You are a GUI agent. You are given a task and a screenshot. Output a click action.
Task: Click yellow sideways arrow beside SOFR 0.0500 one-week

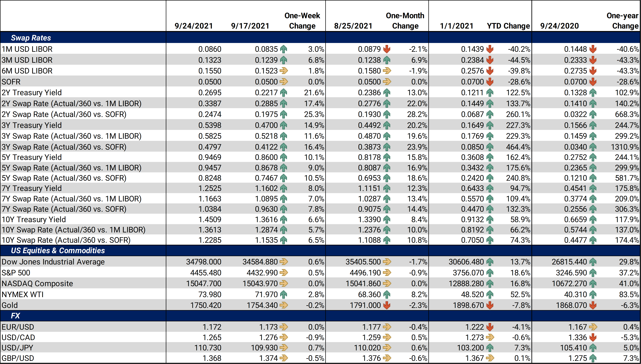tap(284, 82)
